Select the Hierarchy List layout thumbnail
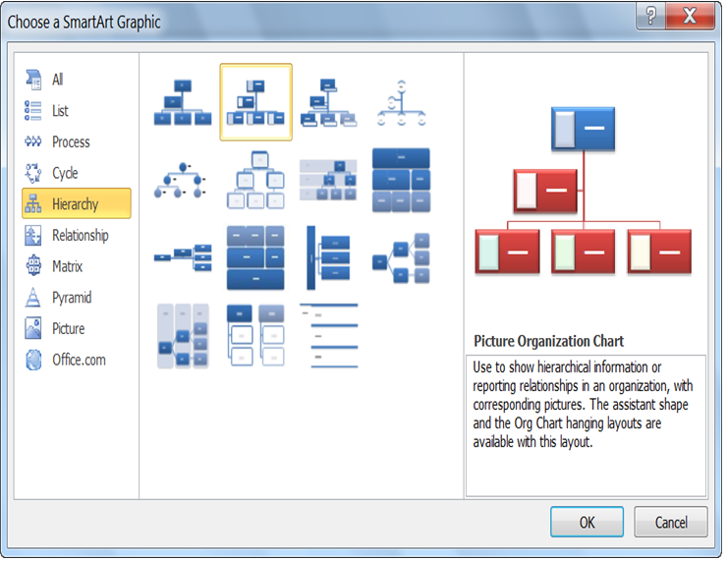 click(x=255, y=335)
